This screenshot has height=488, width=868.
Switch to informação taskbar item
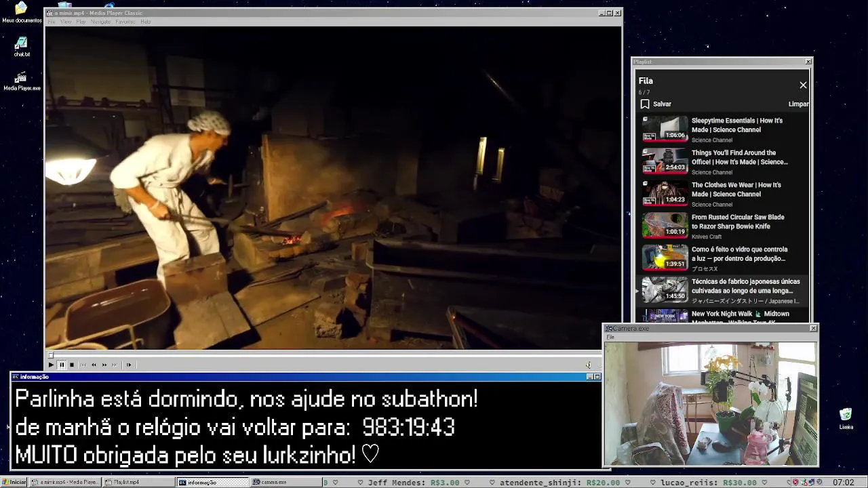pyautogui.click(x=213, y=483)
